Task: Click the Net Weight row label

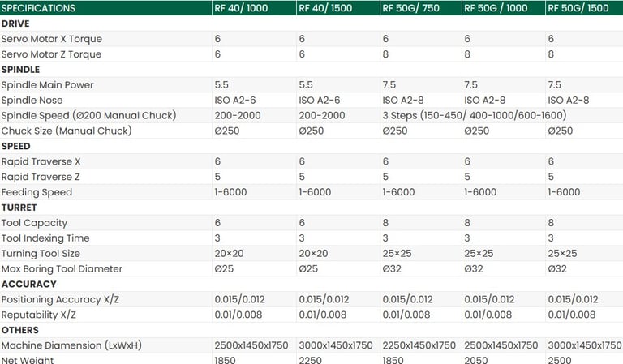Action: (28, 360)
